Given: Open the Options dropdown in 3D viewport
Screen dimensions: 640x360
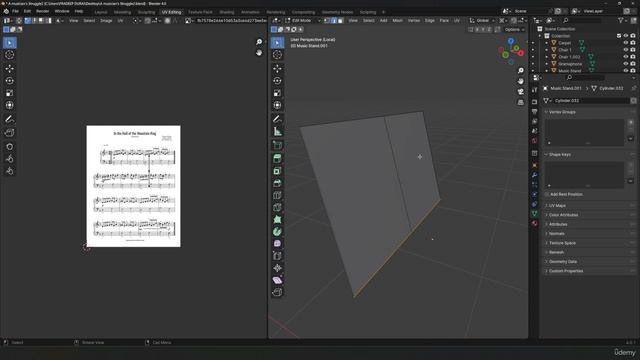Looking at the screenshot, I should point(514,30).
